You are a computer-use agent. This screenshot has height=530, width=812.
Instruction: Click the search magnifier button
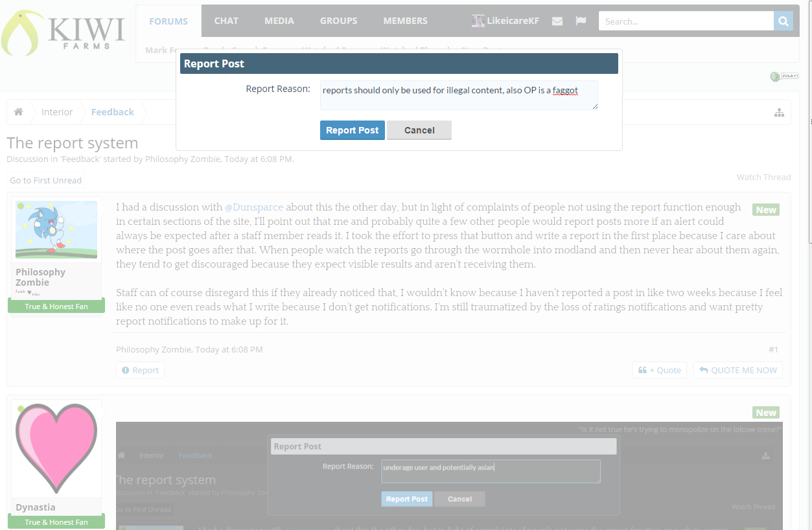pyautogui.click(x=783, y=21)
